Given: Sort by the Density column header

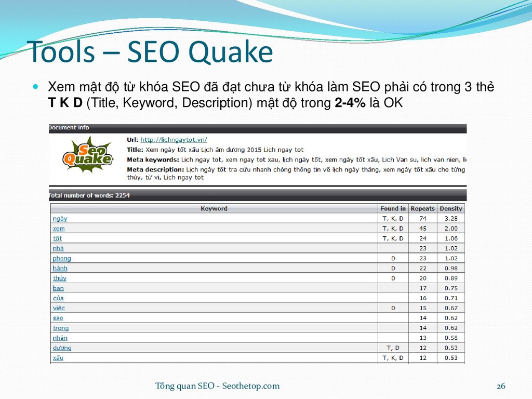Looking at the screenshot, I should [451, 208].
